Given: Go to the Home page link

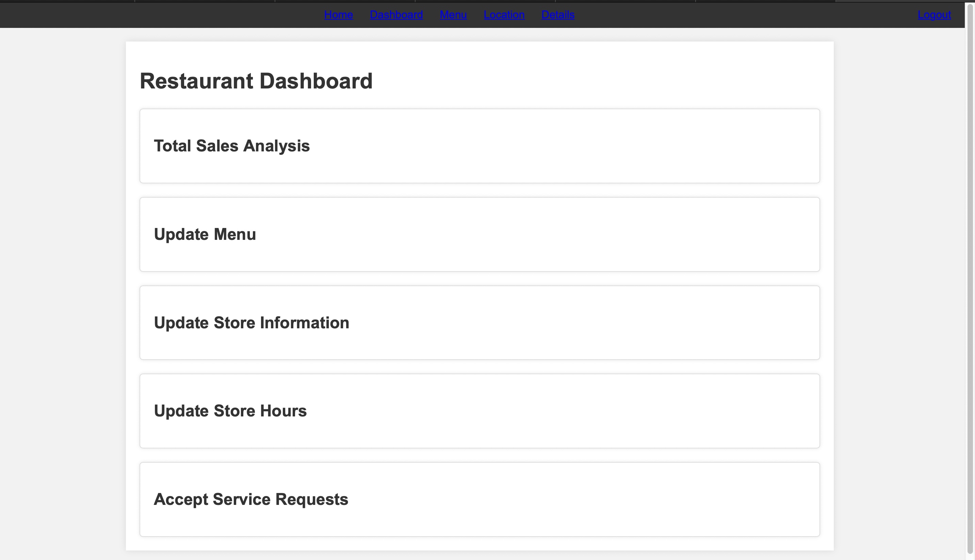Looking at the screenshot, I should (338, 15).
